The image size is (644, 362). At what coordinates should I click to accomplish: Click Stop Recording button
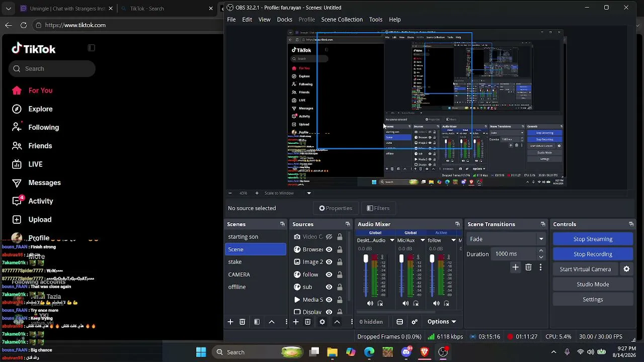click(x=593, y=254)
